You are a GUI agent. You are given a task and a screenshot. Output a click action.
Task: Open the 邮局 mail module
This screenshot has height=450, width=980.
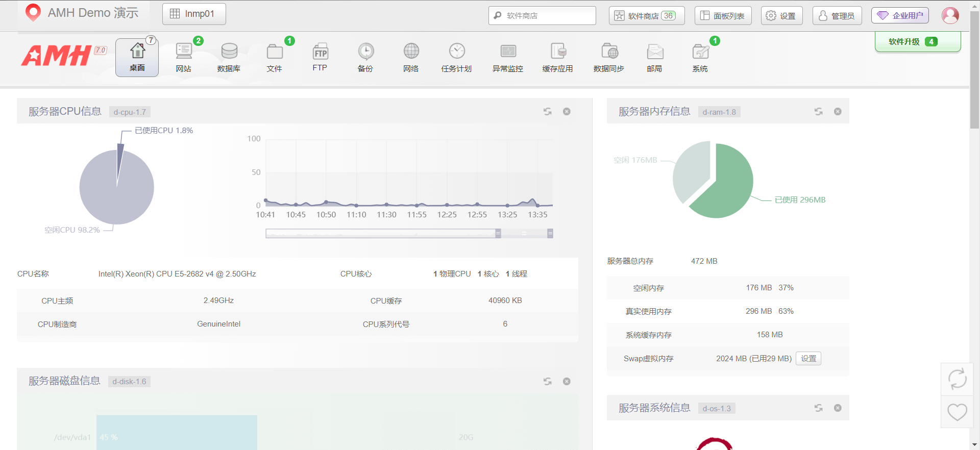click(655, 57)
